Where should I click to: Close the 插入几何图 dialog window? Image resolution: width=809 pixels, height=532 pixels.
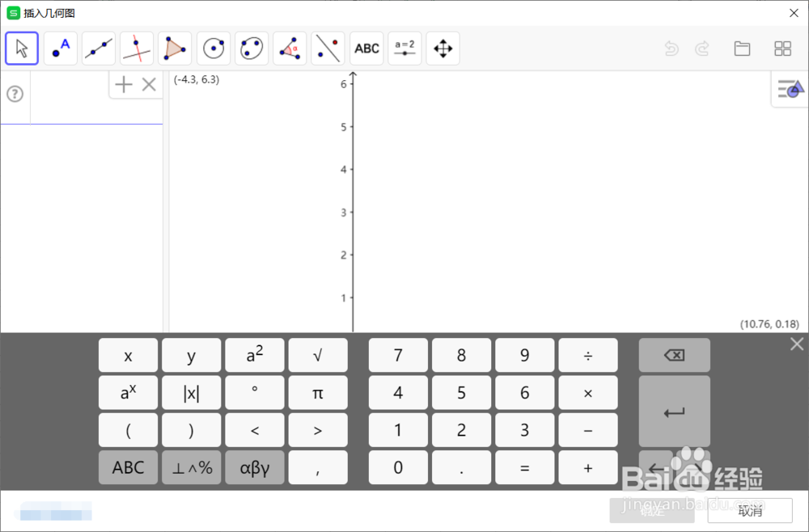(x=794, y=13)
